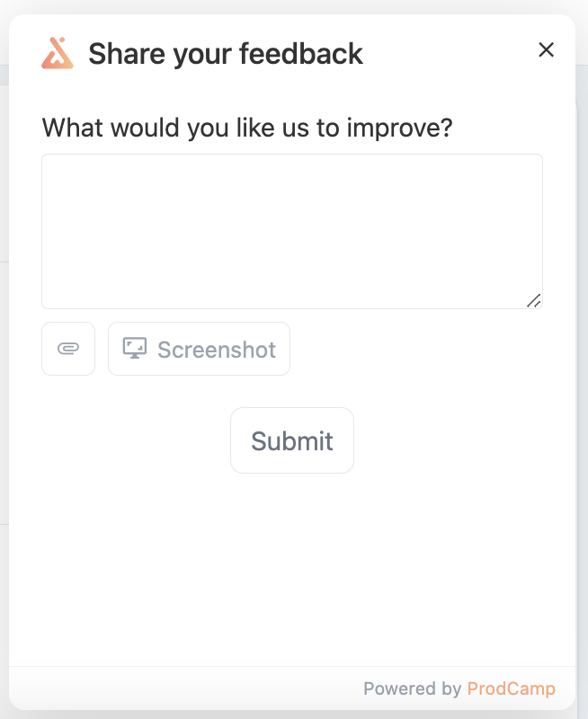The height and width of the screenshot is (719, 588).
Task: Dismiss the feedback dialog with the X
Action: pyautogui.click(x=547, y=50)
